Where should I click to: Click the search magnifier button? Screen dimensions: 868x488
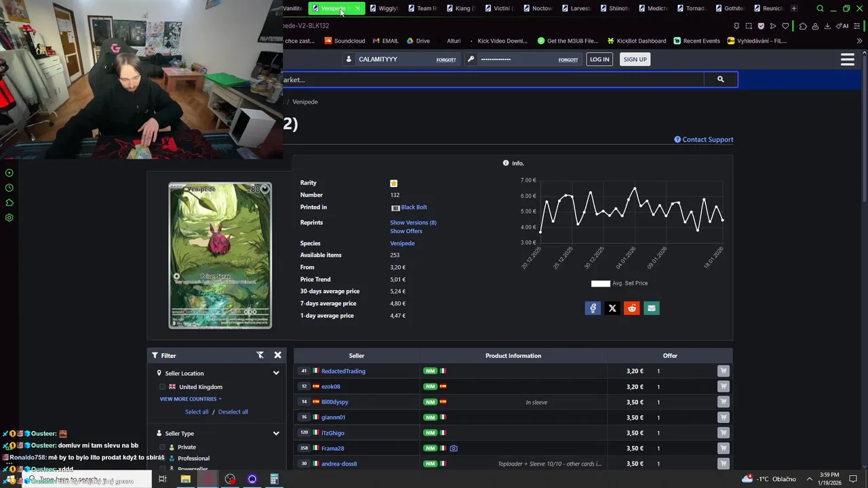click(x=721, y=79)
